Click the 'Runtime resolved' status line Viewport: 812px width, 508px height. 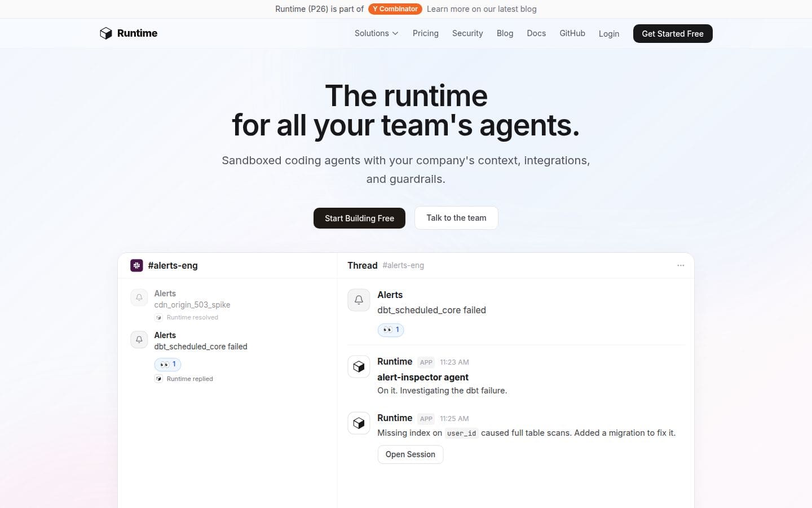coord(192,317)
